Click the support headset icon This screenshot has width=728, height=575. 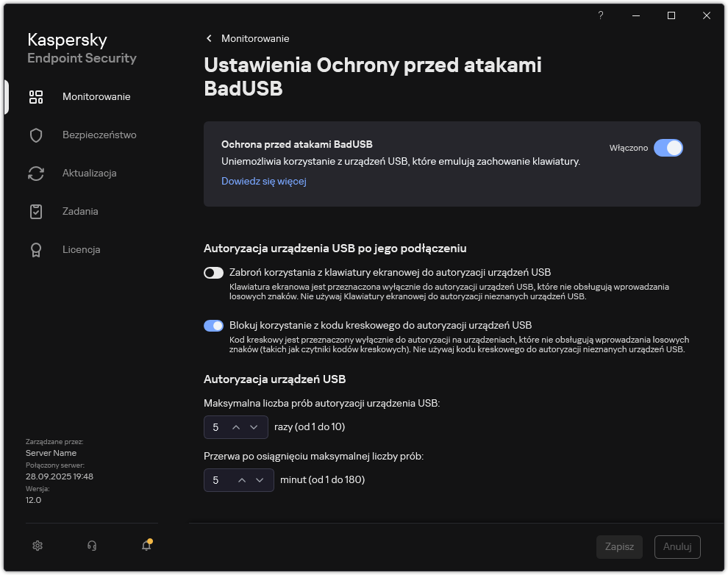pyautogui.click(x=91, y=546)
